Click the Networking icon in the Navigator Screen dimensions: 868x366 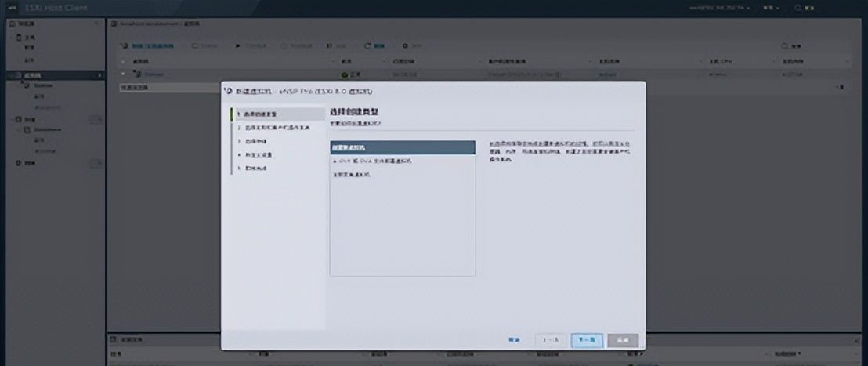(x=18, y=163)
